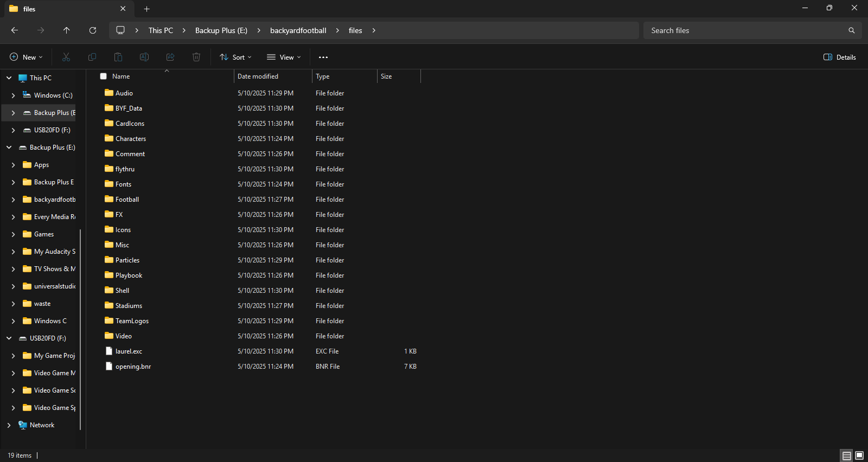Viewport: 868px width, 462px height.
Task: Click the Network icon in sidebar
Action: (x=23, y=425)
